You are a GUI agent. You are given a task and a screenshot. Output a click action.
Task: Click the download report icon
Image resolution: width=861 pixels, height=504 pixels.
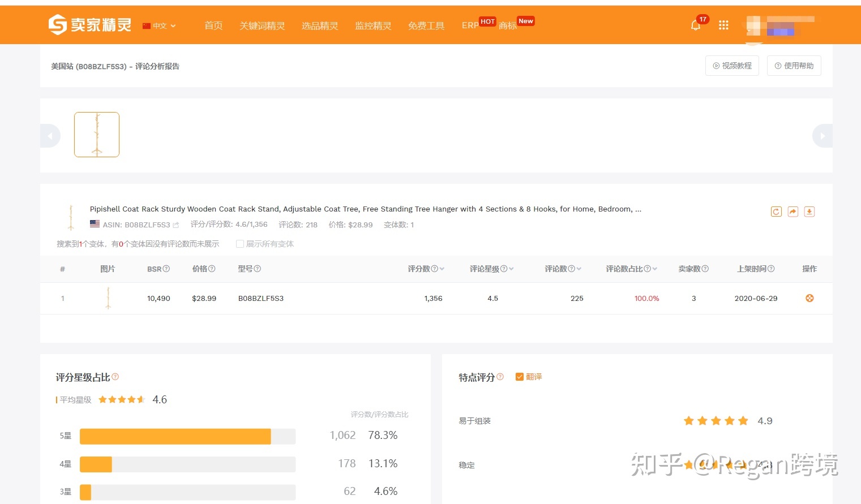[809, 212]
